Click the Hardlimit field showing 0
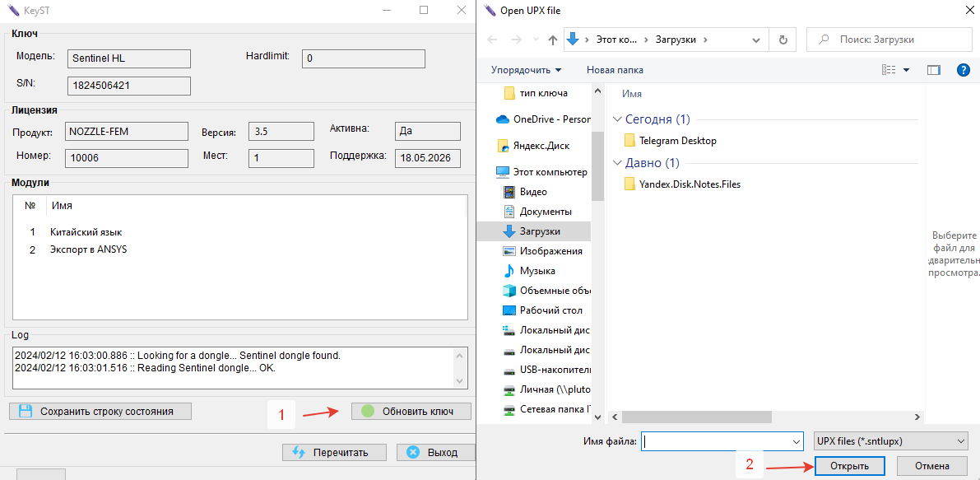This screenshot has width=980, height=480. (x=364, y=58)
